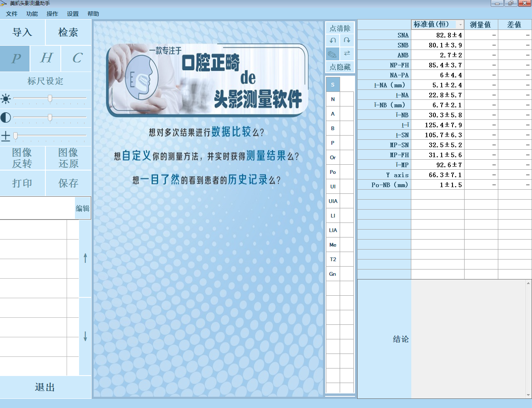Click the 点清除 button
This screenshot has width=532, height=408.
pyautogui.click(x=340, y=28)
